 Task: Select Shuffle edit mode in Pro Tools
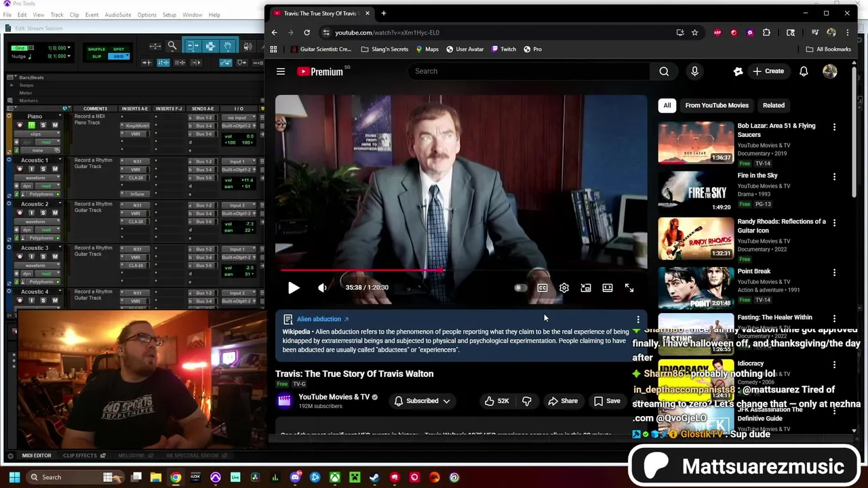tap(97, 49)
